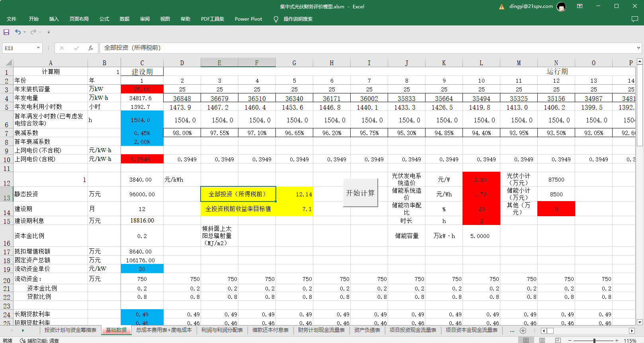Open the 页面布局 ribbon tab
This screenshot has width=644, height=343.
[79, 19]
